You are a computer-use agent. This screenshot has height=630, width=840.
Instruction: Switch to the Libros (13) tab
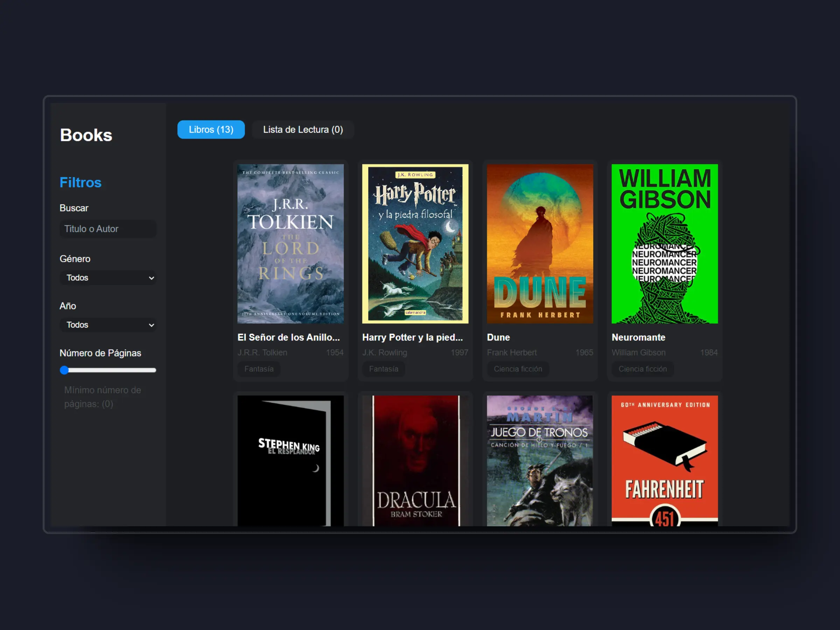click(211, 129)
